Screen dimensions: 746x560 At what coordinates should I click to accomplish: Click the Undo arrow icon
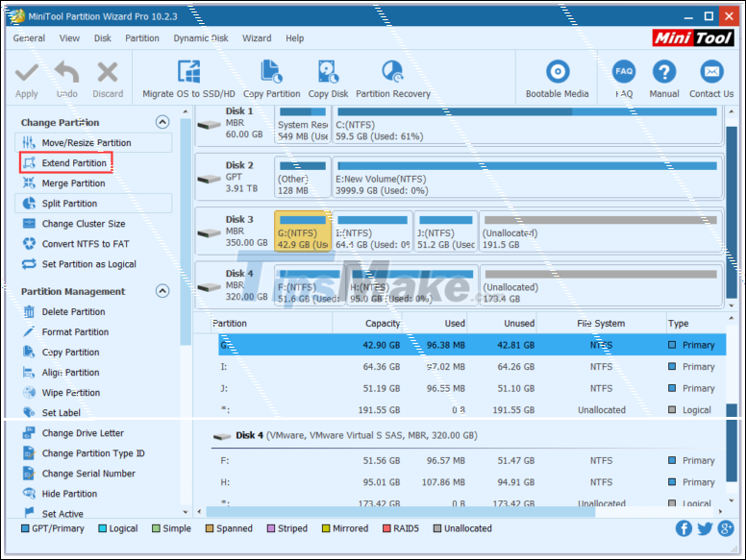click(66, 72)
